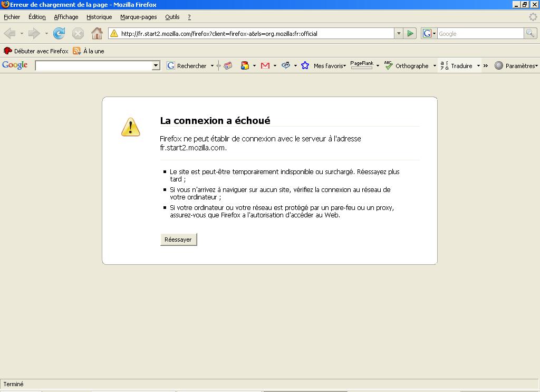Open the Marque-pages menu
The height and width of the screenshot is (392, 540).
139,17
